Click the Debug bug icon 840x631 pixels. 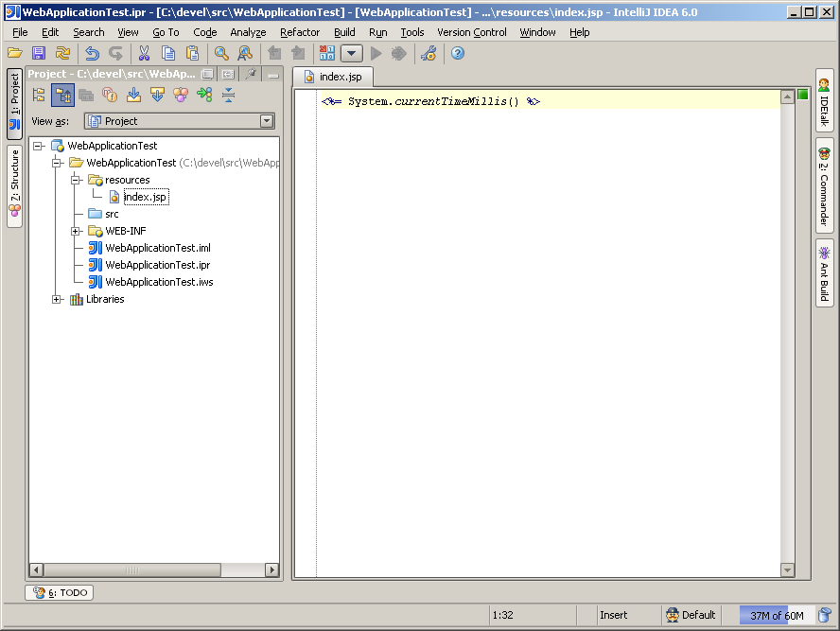click(x=398, y=53)
